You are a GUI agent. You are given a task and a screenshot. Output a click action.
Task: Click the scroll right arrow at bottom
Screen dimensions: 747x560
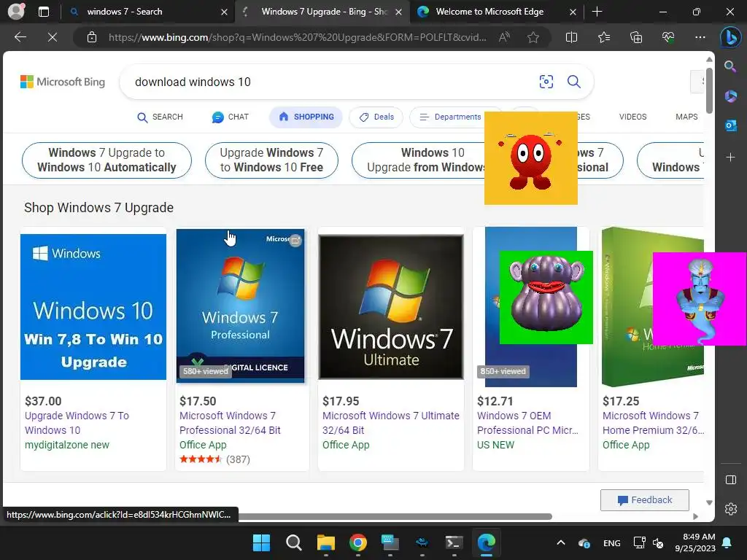coord(695,516)
